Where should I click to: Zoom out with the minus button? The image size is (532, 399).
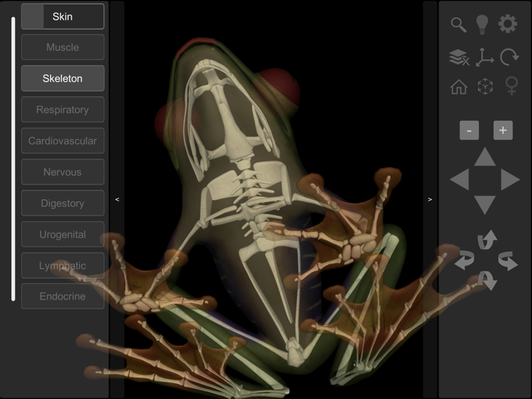(469, 130)
